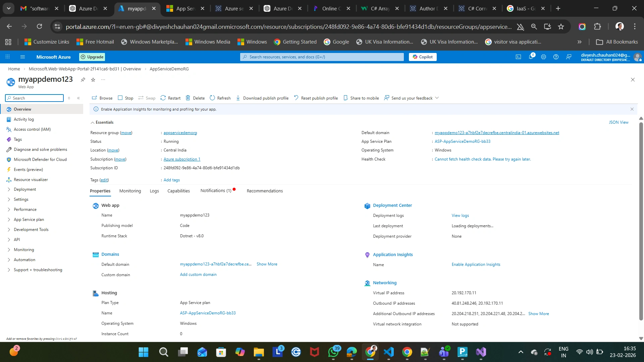Switch to the Logs tab

[154, 191]
